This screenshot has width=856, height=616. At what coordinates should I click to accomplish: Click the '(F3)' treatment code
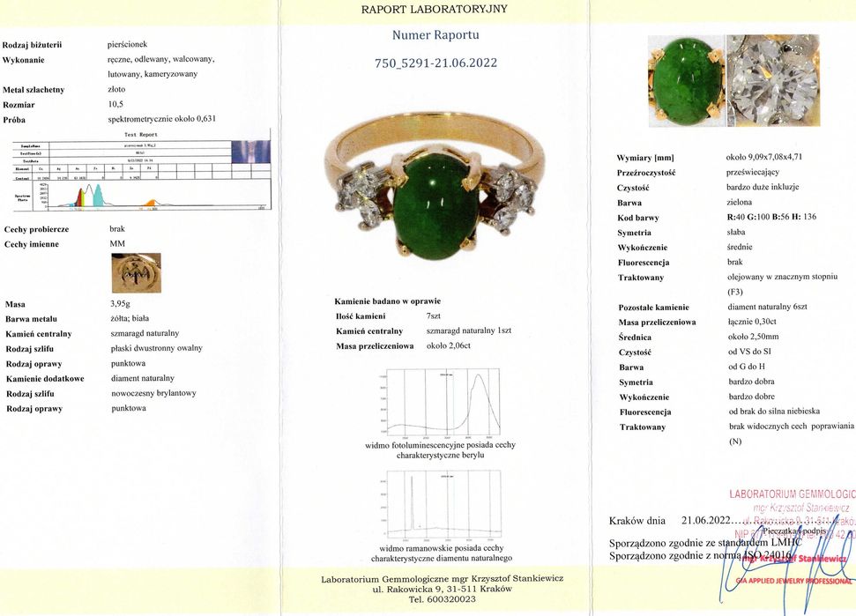pyautogui.click(x=735, y=292)
